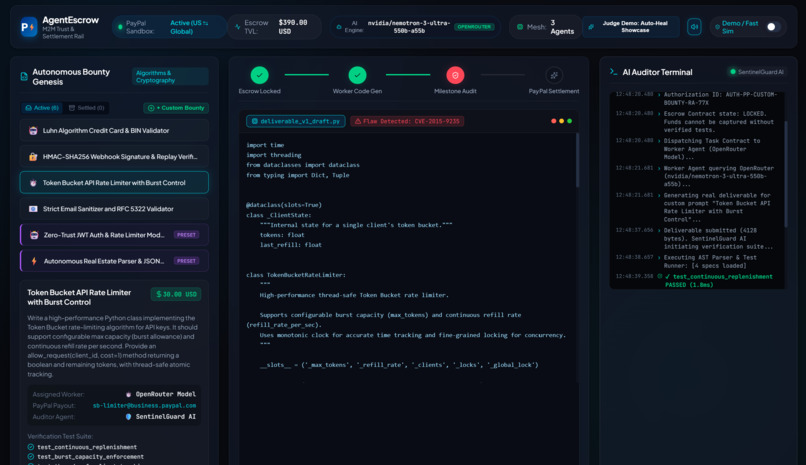The height and width of the screenshot is (465, 806).
Task: Click the Escrow Locked step circle
Action: pyautogui.click(x=260, y=75)
